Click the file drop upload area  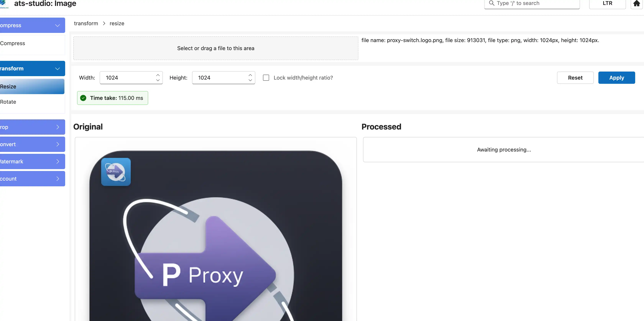pos(215,48)
